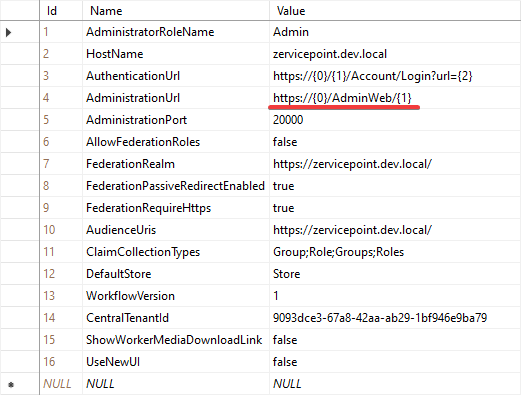
Task: Select the FederationRequireHttps name cell
Action: [x=176, y=208]
